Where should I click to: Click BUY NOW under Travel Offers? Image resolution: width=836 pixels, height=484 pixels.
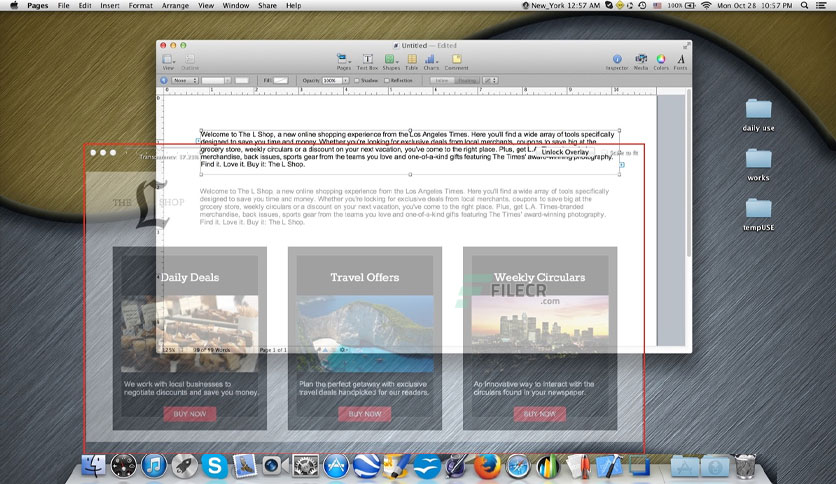(365, 414)
